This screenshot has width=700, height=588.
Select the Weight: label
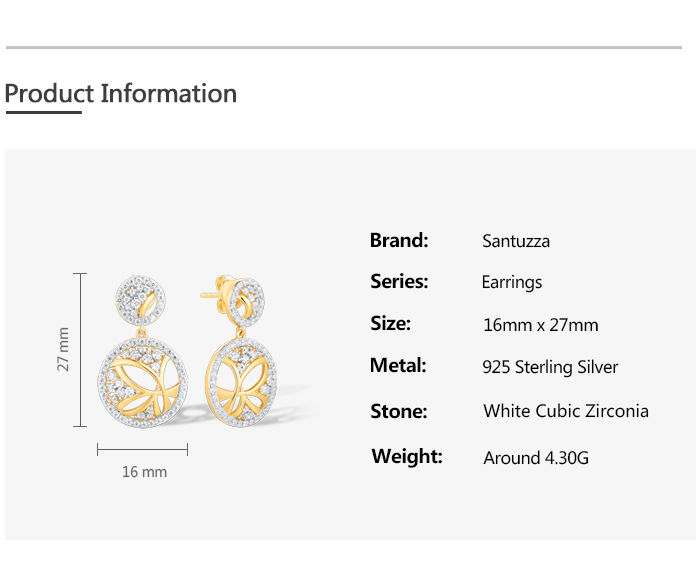[x=407, y=457]
